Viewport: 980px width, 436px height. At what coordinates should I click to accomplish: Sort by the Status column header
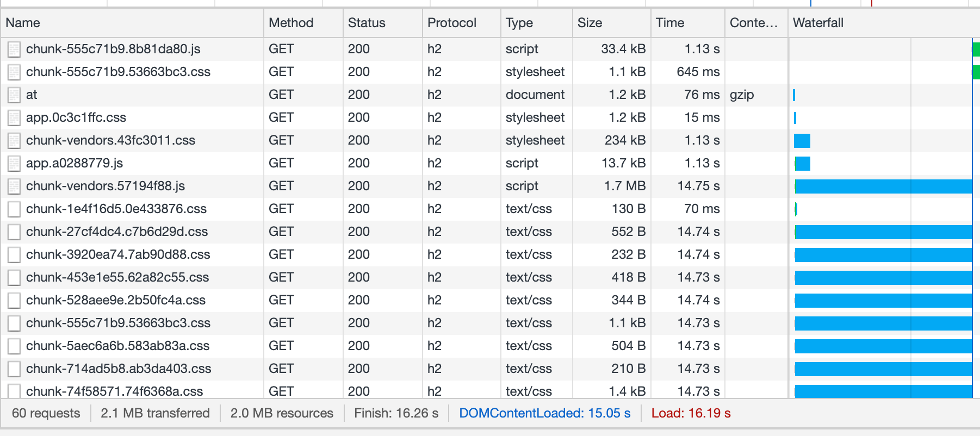[x=383, y=23]
